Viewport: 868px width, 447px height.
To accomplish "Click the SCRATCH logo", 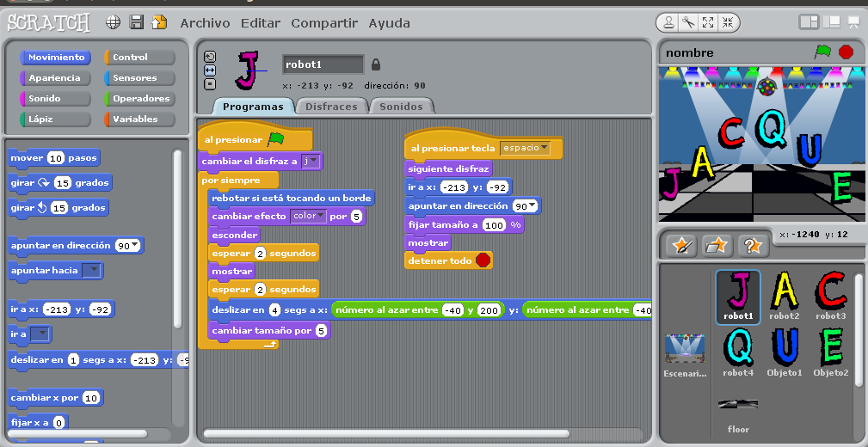I will tap(49, 22).
